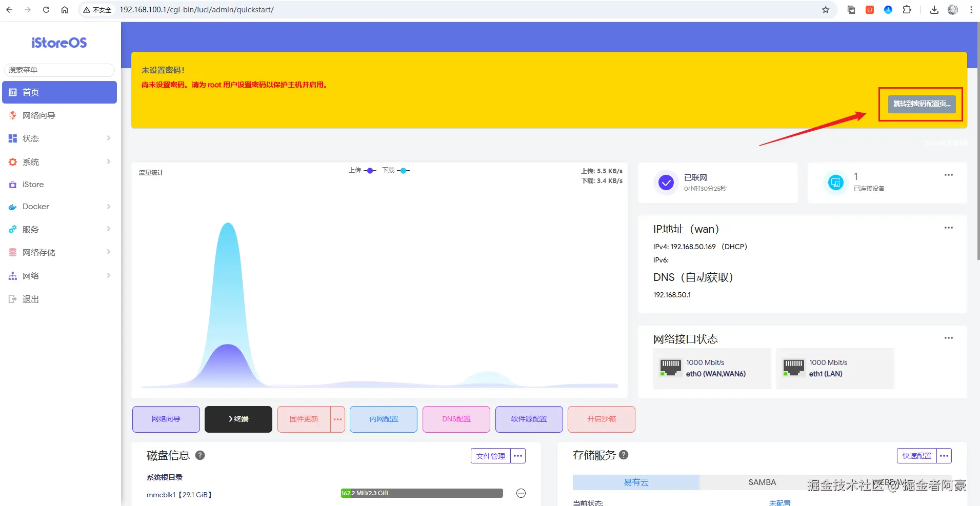Reload the page with the refresh icon
The width and height of the screenshot is (980, 506).
pos(46,10)
